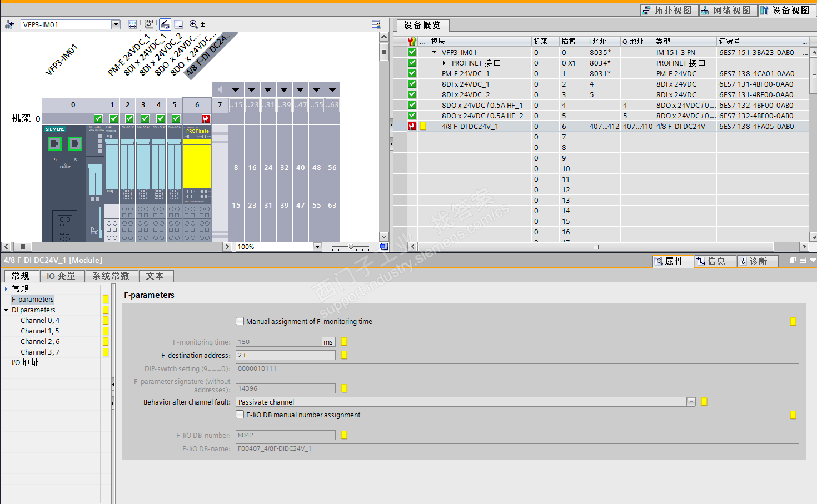Select F-parameters in the navigation tree
This screenshot has height=504, width=817.
(x=33, y=300)
